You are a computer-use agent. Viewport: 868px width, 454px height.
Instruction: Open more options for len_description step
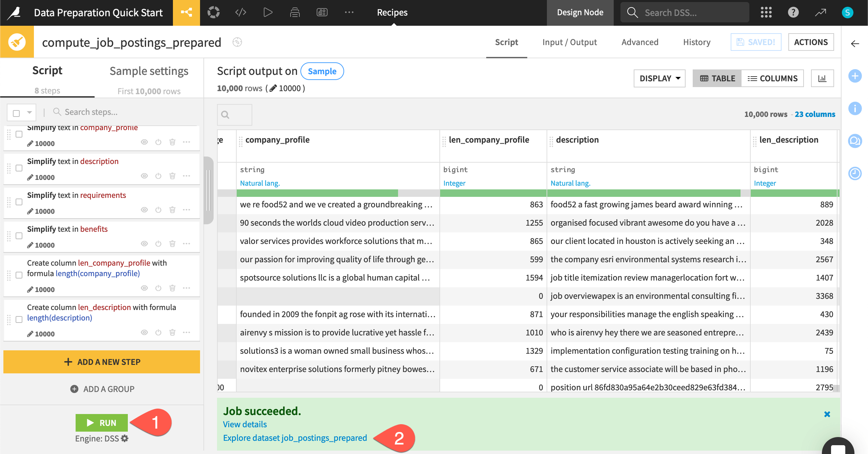pos(186,332)
